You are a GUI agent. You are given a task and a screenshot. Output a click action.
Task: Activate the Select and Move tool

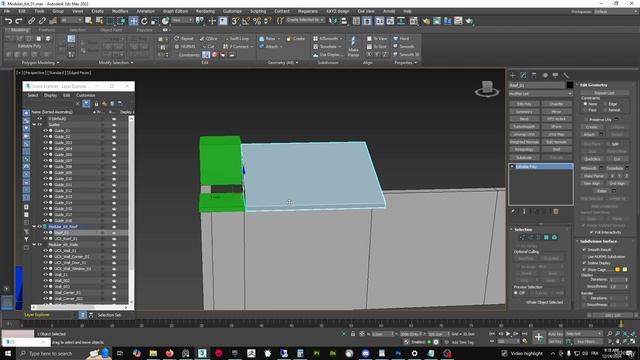133,20
